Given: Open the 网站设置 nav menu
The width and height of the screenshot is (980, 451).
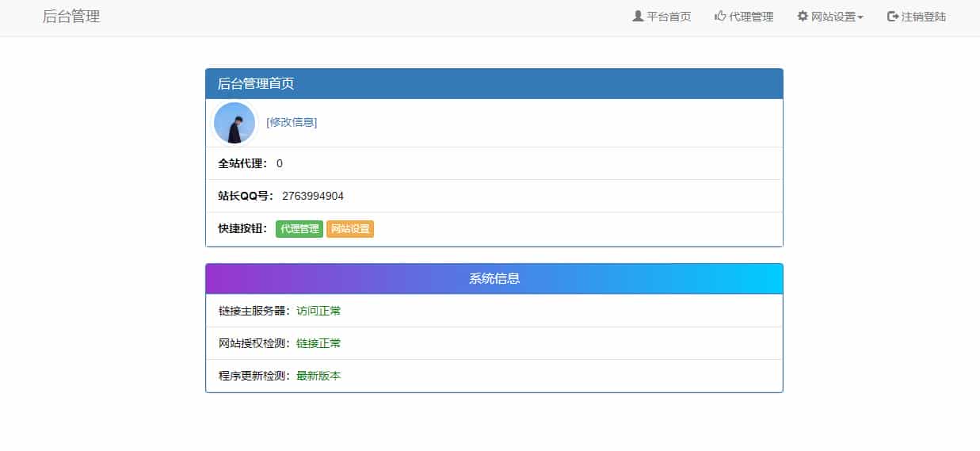Looking at the screenshot, I should [830, 17].
